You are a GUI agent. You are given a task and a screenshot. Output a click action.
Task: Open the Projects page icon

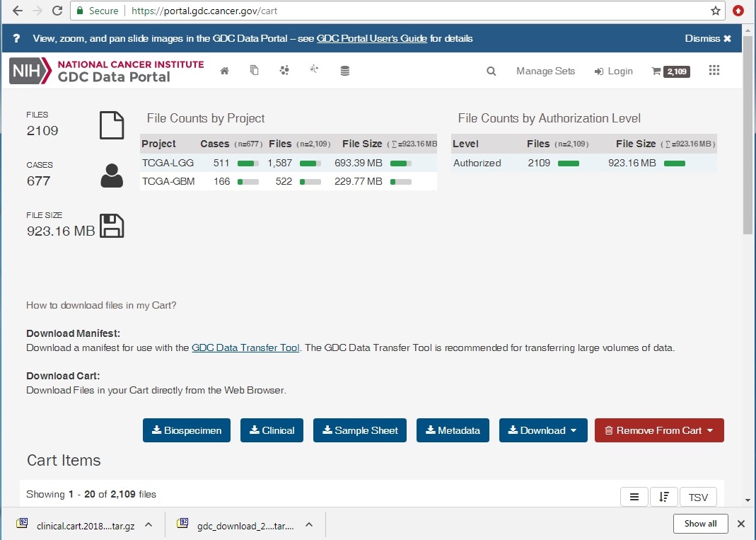click(x=254, y=71)
